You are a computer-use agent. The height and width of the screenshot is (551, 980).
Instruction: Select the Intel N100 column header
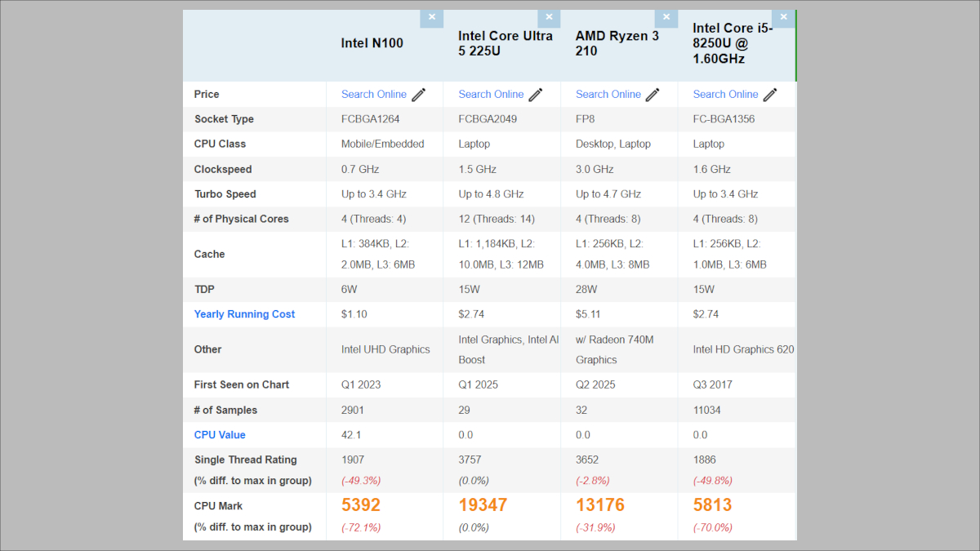point(372,43)
